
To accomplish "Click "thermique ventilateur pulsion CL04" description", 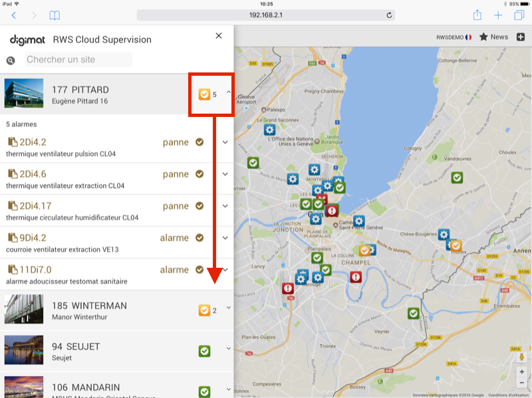I will coord(61,154).
